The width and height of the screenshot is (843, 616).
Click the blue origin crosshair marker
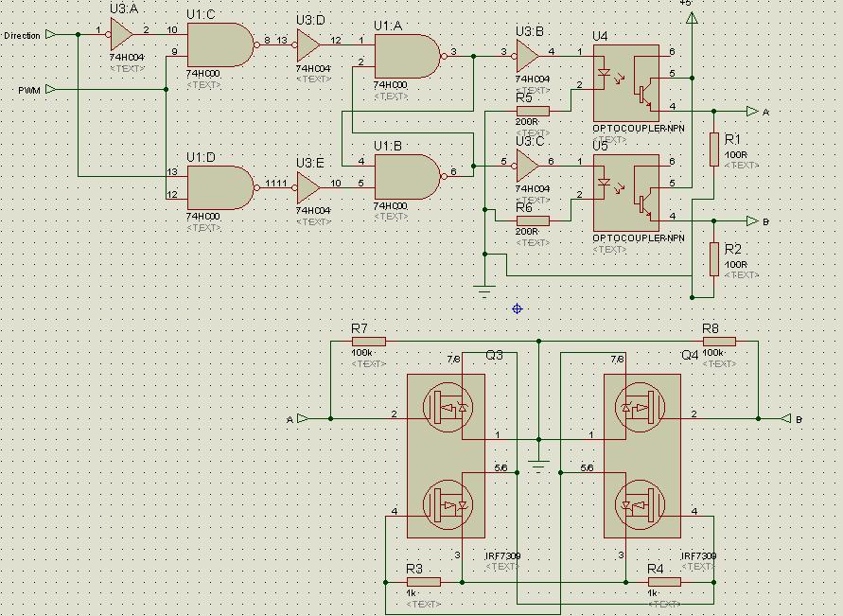(x=518, y=308)
